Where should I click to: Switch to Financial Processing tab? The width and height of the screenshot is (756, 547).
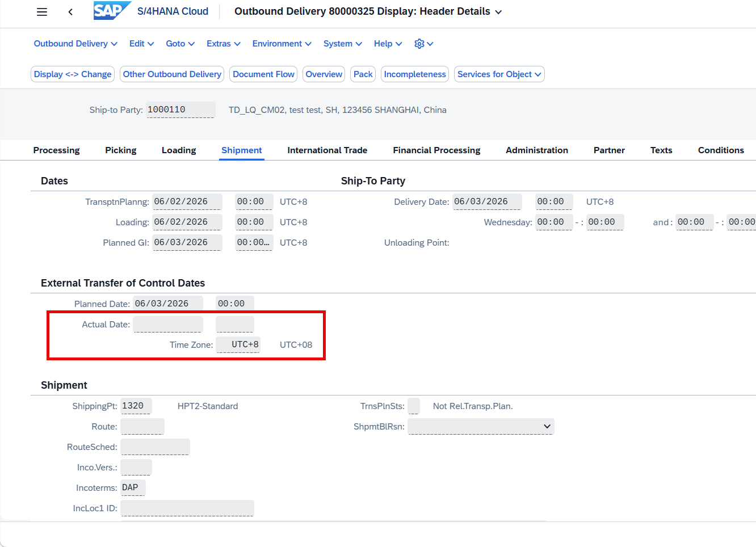pyautogui.click(x=436, y=150)
